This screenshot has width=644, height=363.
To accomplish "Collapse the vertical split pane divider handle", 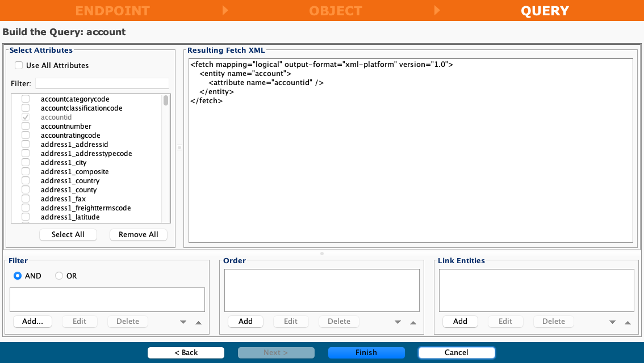I will point(179,147).
